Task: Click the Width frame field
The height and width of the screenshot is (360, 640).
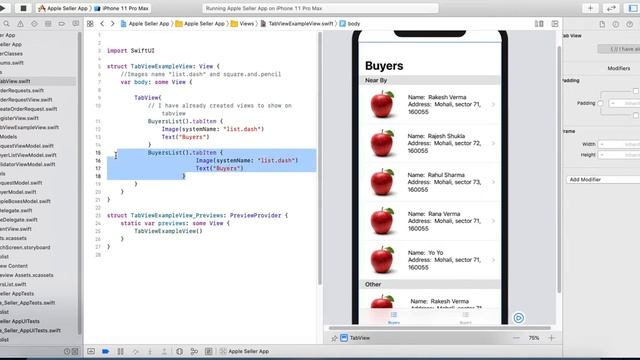Action: [x=619, y=144]
